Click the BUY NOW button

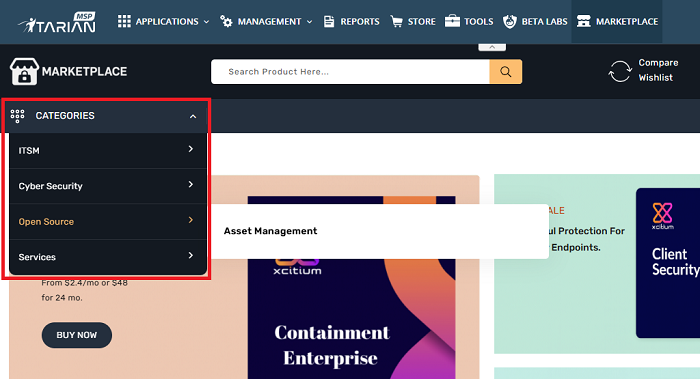point(77,335)
